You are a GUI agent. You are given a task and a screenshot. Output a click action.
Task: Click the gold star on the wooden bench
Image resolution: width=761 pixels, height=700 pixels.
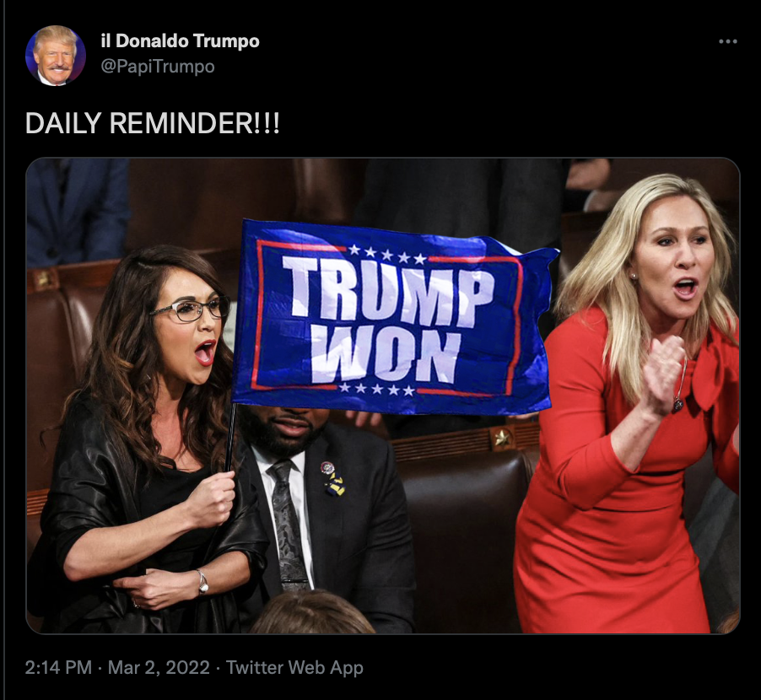tap(502, 438)
